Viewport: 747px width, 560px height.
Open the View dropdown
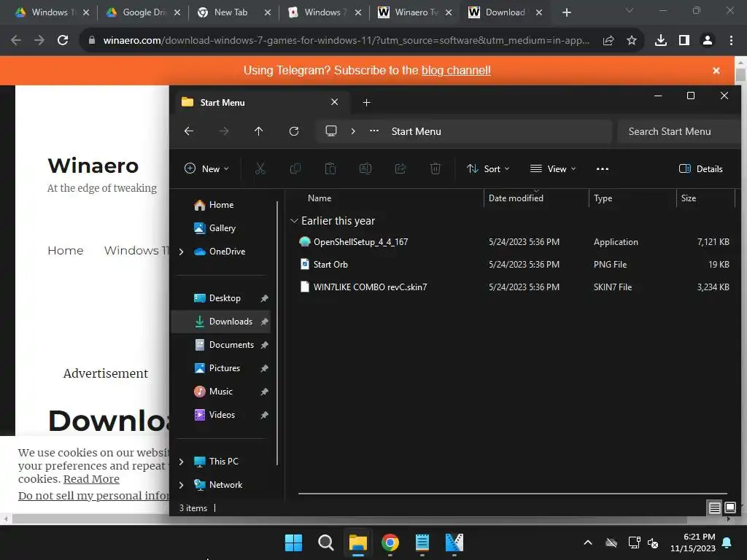coord(553,168)
